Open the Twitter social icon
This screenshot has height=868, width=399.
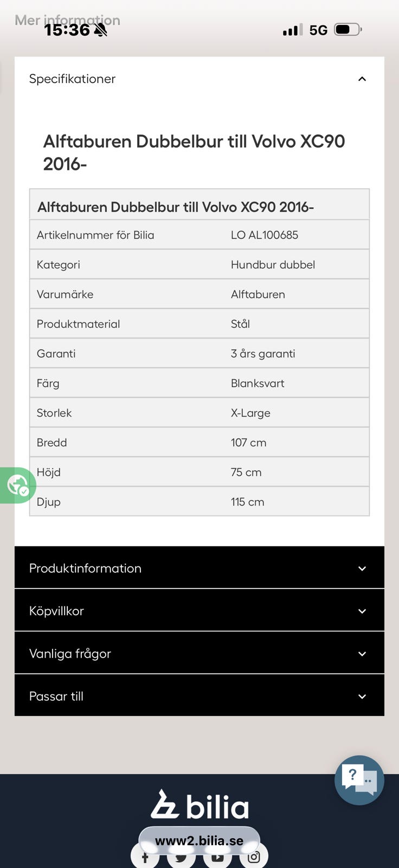[x=181, y=857]
